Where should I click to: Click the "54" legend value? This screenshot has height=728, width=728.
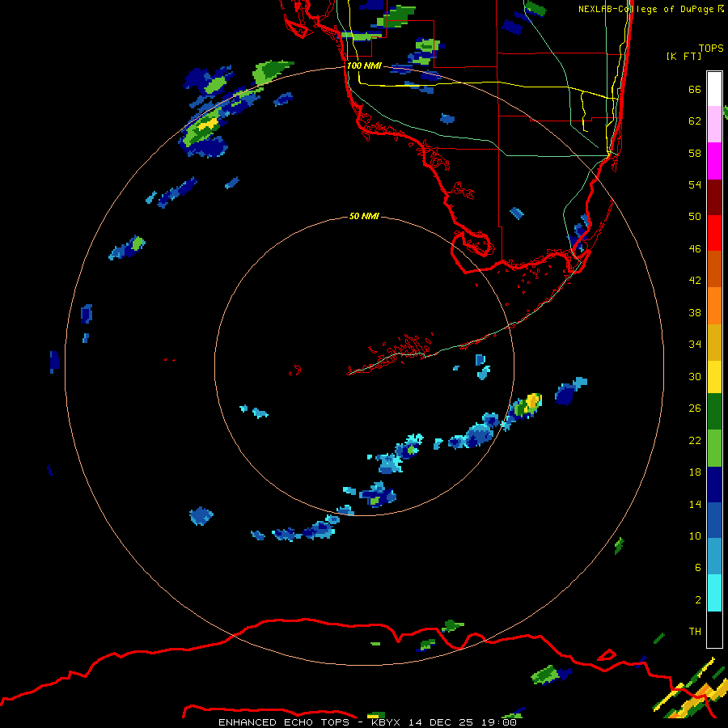point(695,184)
